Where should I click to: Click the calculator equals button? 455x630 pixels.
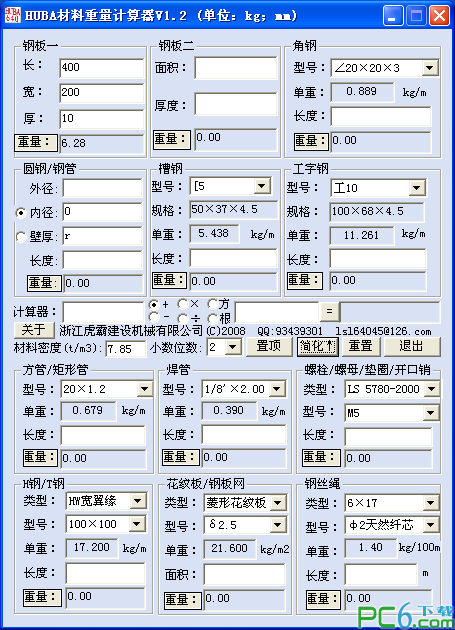329,311
